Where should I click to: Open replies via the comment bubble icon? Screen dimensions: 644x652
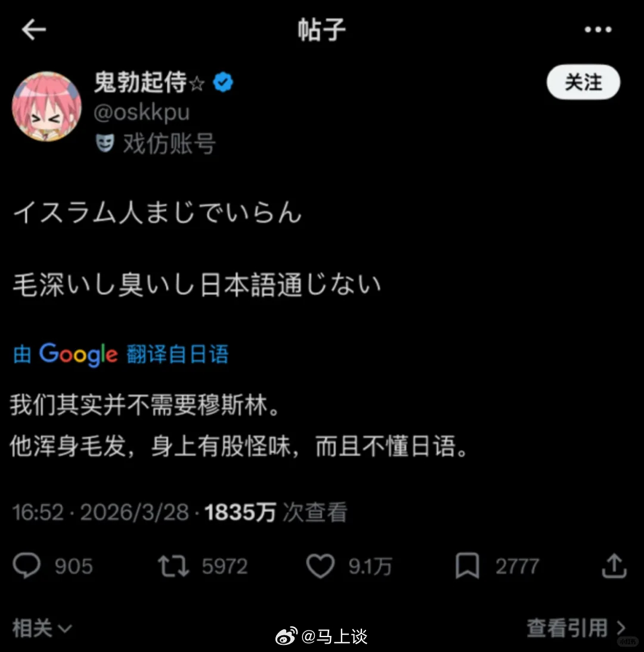coord(27,566)
